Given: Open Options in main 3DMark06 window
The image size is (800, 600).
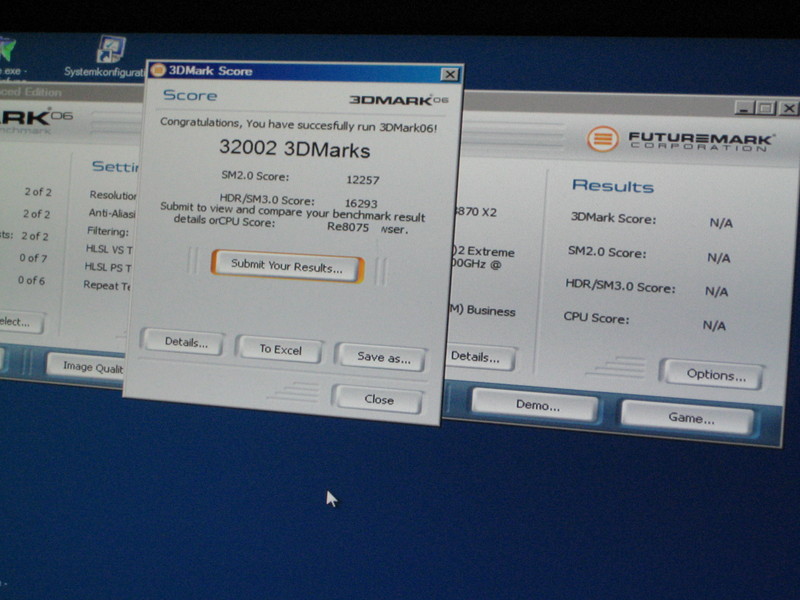Looking at the screenshot, I should (713, 374).
